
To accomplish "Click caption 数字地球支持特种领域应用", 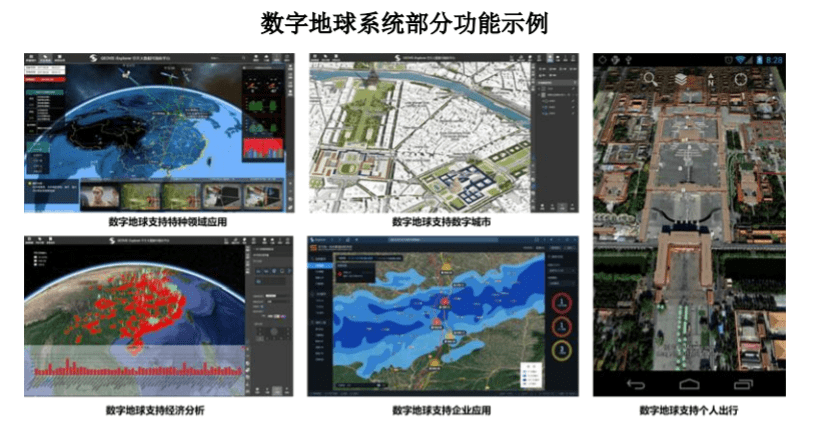I will [x=168, y=222].
